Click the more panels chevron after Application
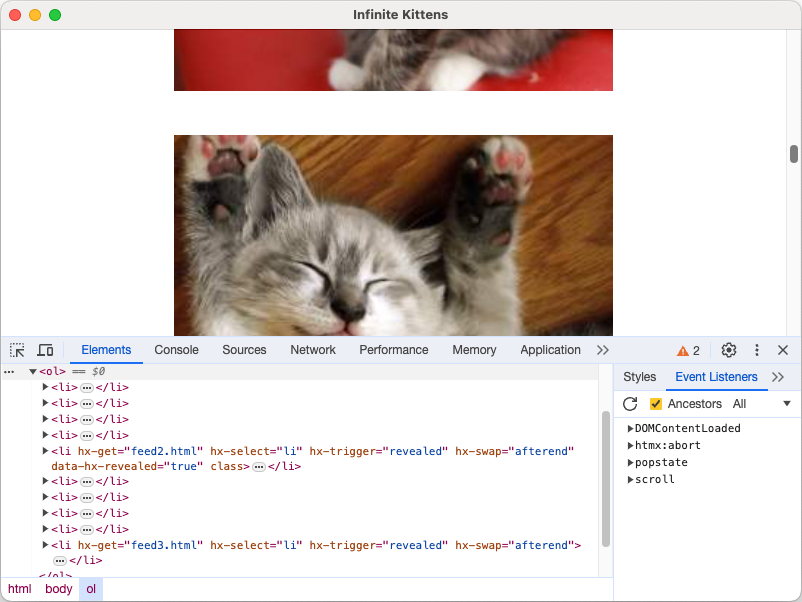This screenshot has height=602, width=802. [x=602, y=350]
